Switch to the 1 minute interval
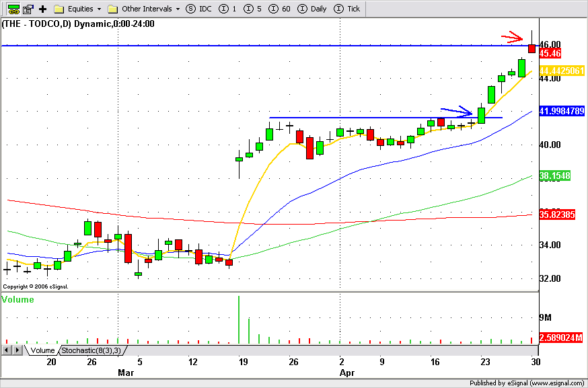The height and width of the screenshot is (388, 588). pyautogui.click(x=228, y=9)
